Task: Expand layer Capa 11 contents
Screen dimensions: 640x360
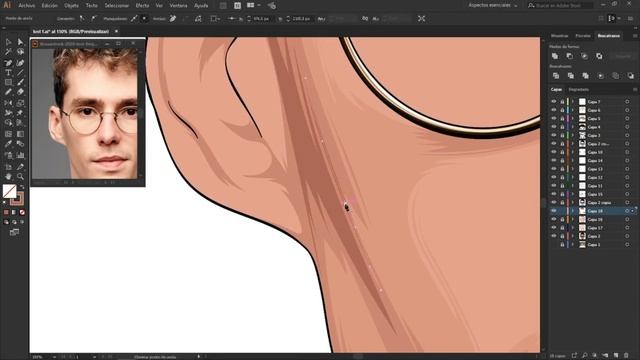Action: [573, 186]
